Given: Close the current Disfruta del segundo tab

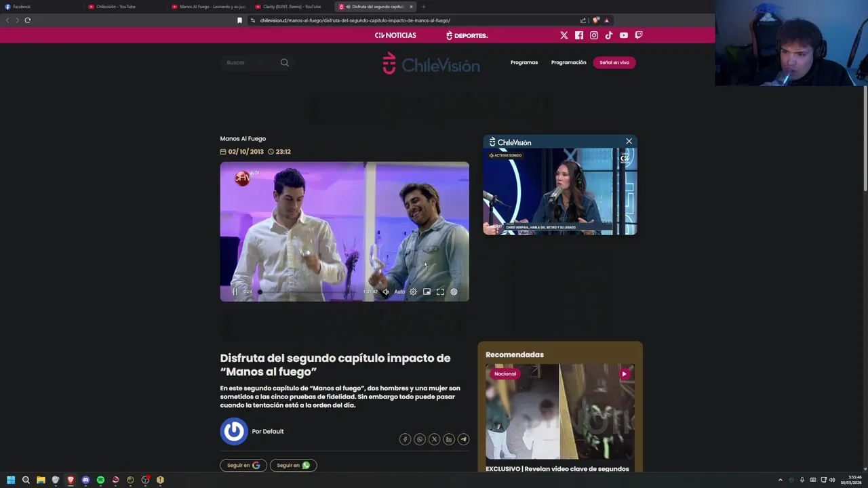Looking at the screenshot, I should point(411,7).
